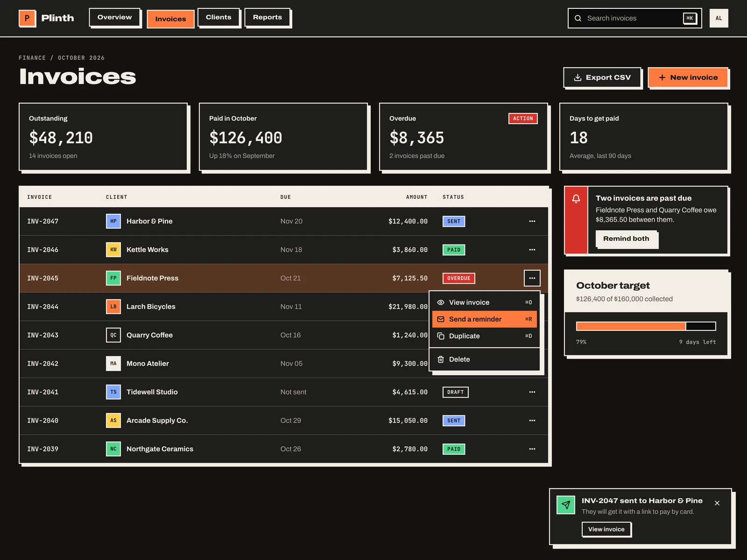Open the Reports tab
This screenshot has height=560, width=747.
[x=268, y=17]
